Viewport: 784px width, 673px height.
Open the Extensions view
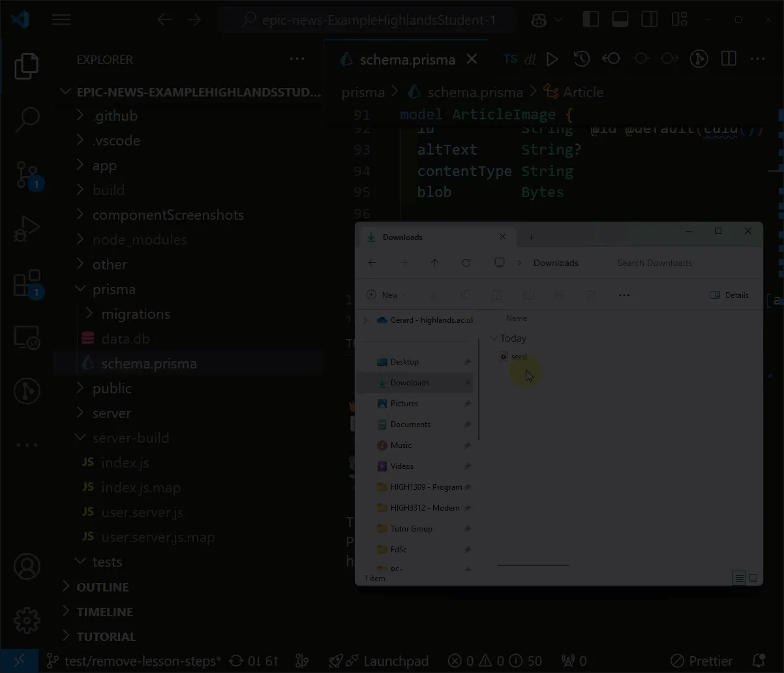coord(27,284)
